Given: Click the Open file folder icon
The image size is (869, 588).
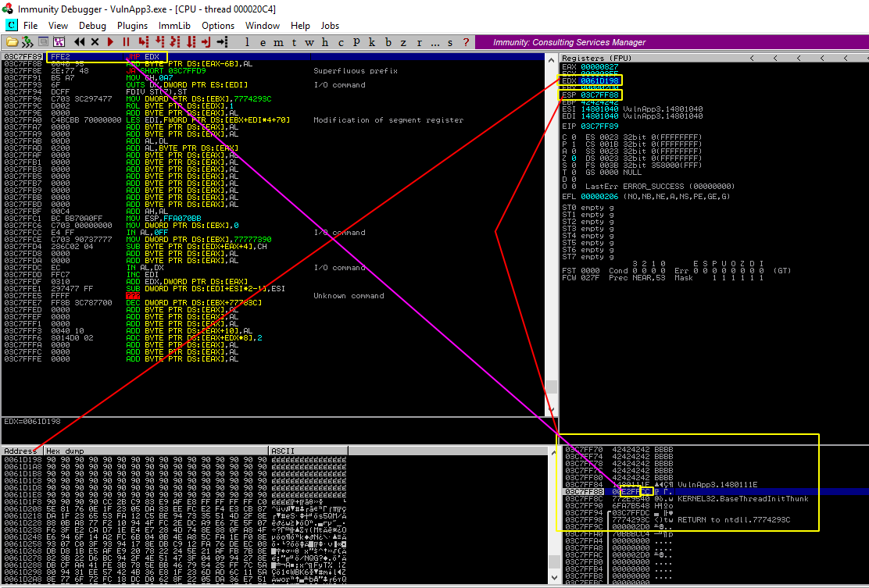Looking at the screenshot, I should (x=12, y=42).
